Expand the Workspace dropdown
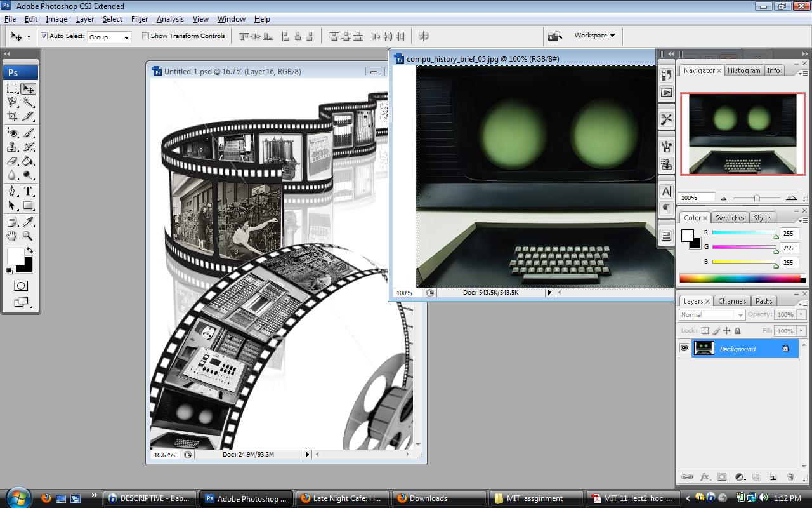 click(x=594, y=36)
